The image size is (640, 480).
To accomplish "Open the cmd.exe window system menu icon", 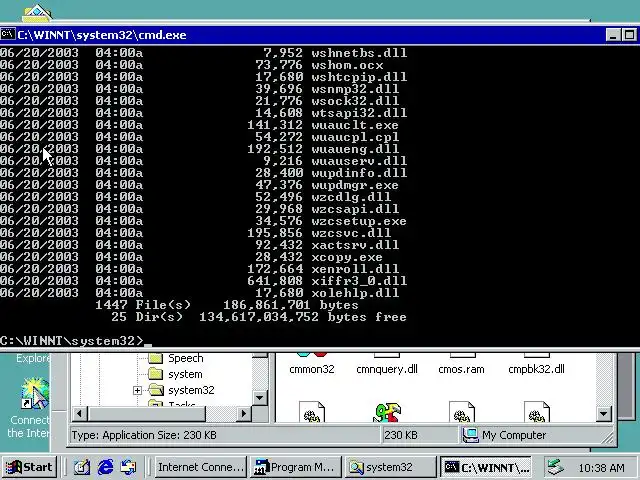I will 8,34.
